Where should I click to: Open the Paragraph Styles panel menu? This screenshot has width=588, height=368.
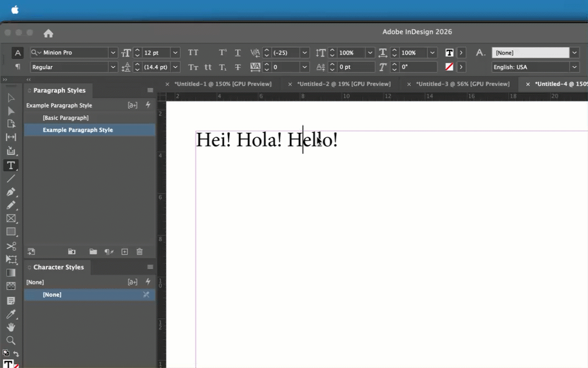(x=150, y=90)
